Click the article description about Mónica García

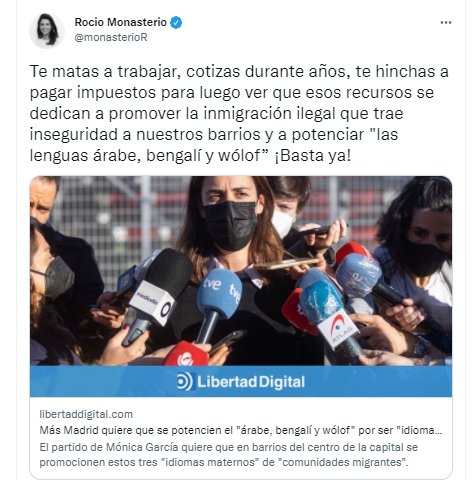click(x=228, y=455)
